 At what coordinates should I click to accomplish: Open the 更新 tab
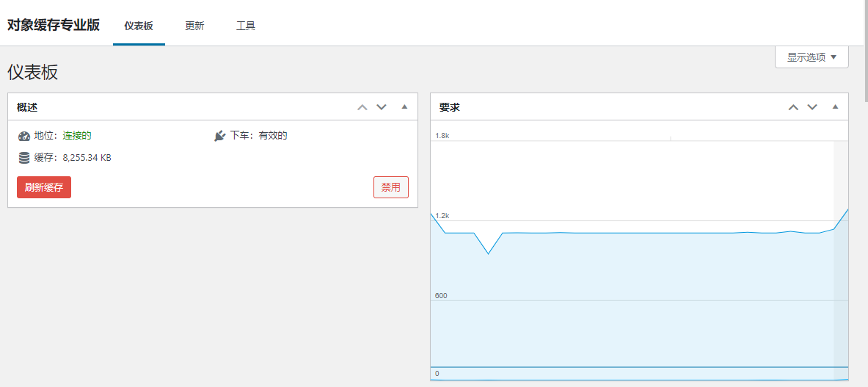click(x=194, y=26)
